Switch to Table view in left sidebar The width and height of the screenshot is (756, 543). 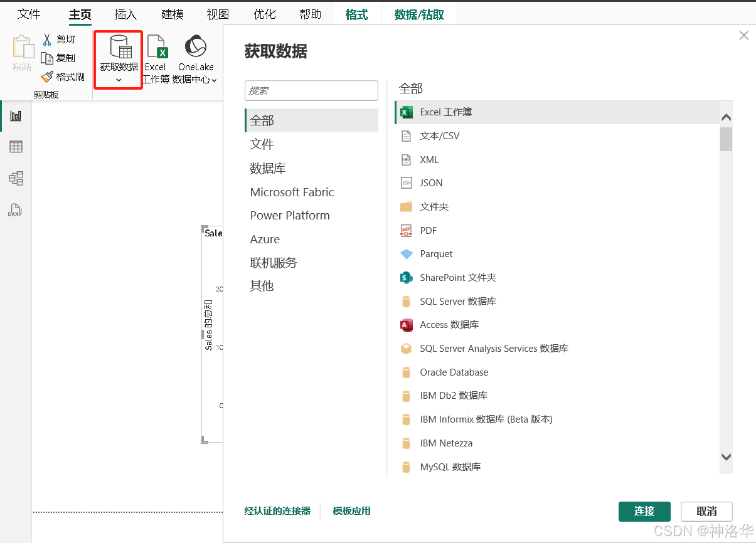[x=16, y=147]
